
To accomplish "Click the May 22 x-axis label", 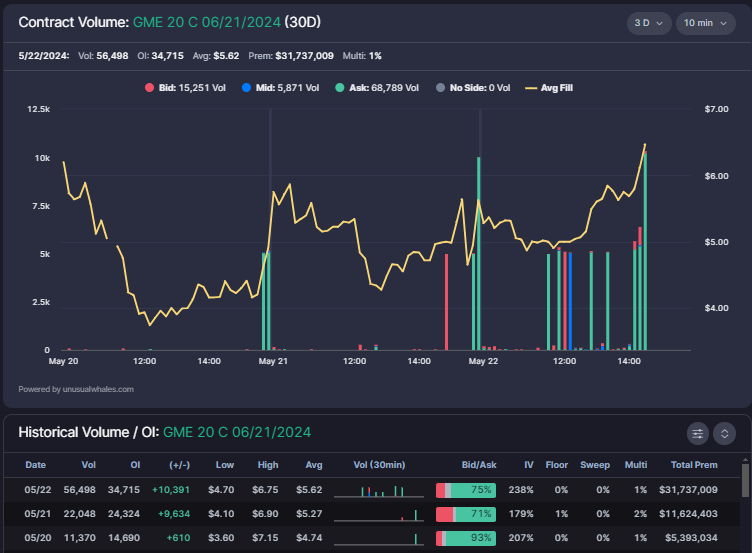I will [x=483, y=361].
